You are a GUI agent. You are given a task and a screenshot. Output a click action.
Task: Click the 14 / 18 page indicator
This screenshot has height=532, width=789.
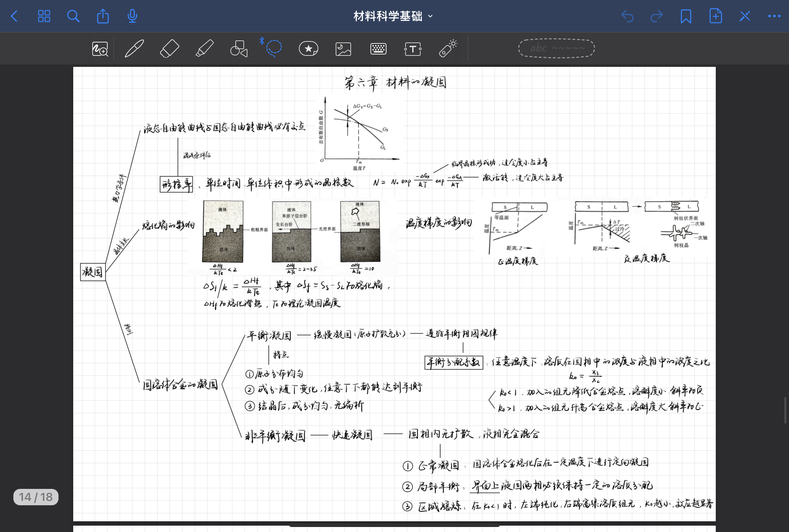tap(36, 497)
